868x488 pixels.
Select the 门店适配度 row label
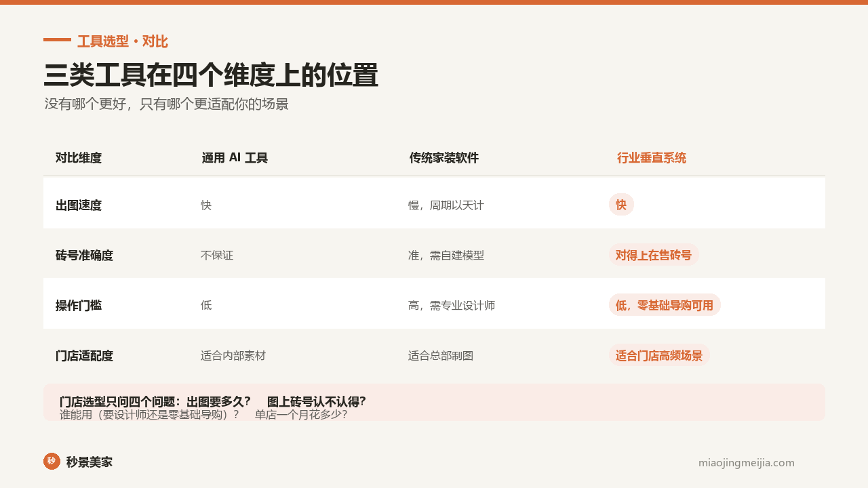point(84,356)
